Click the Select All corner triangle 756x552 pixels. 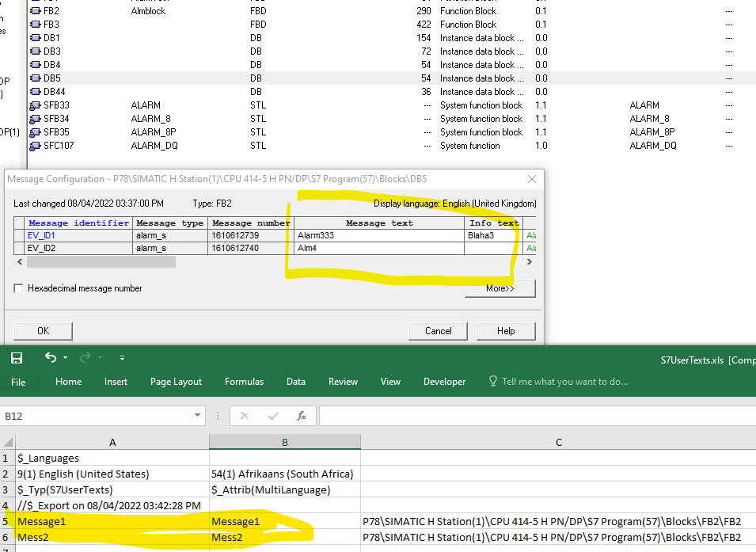[x=8, y=443]
